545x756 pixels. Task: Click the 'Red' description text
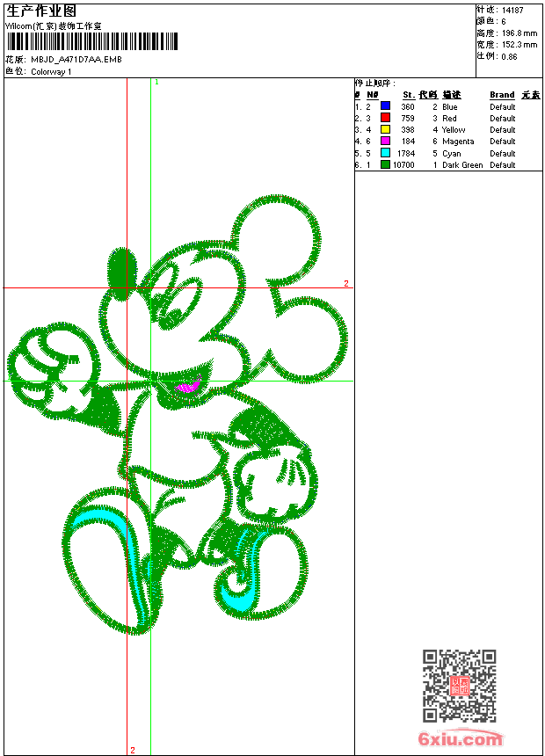point(449,118)
